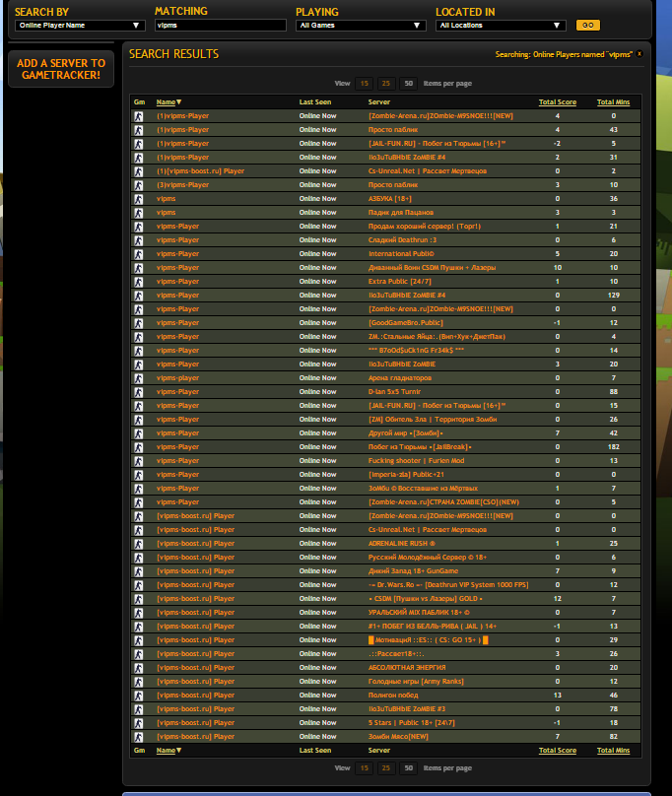Show 15 items per page in the bottom pager
This screenshot has height=796, width=672.
click(x=365, y=768)
